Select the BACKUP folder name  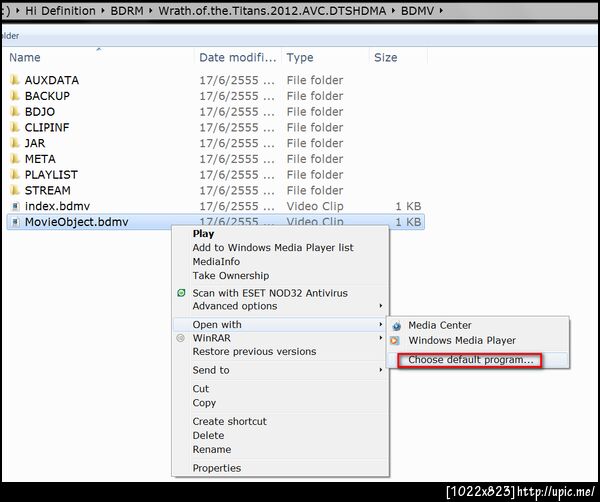pos(47,96)
